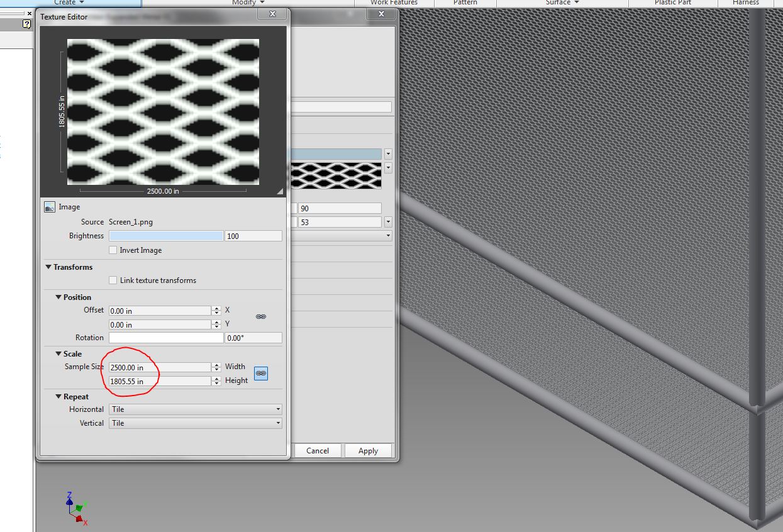The height and width of the screenshot is (532, 783).
Task: Click the help question mark icon at top left
Action: (25, 24)
